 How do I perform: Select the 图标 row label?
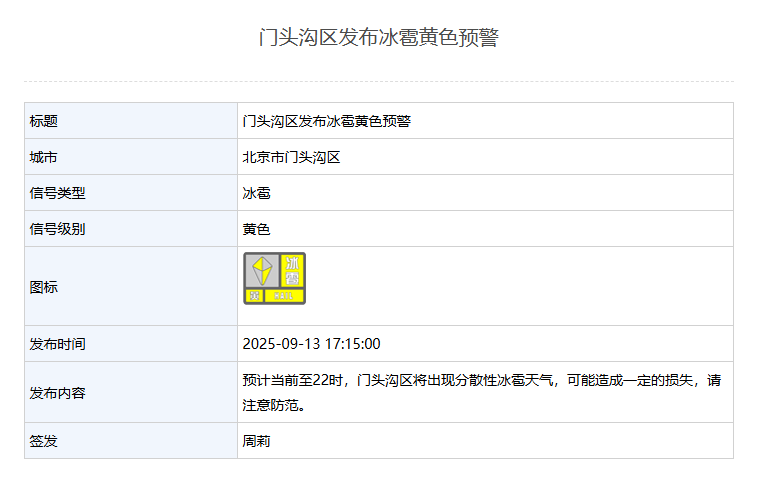pos(44,287)
